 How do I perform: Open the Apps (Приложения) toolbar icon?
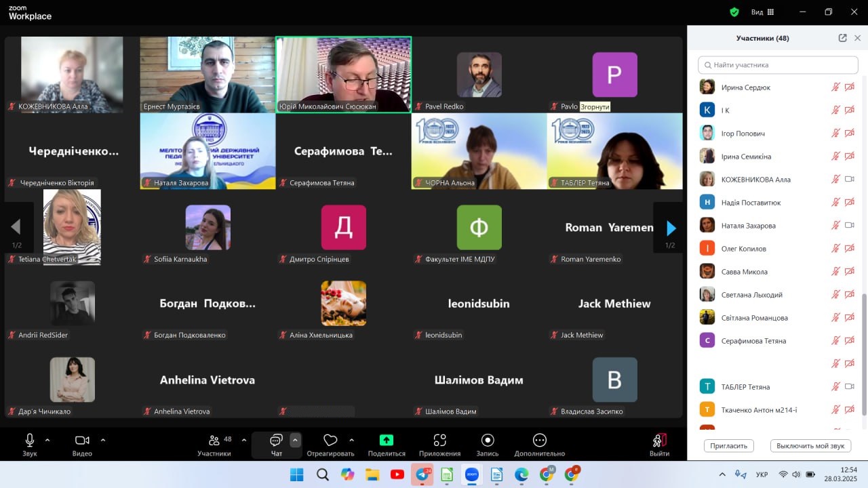click(439, 441)
